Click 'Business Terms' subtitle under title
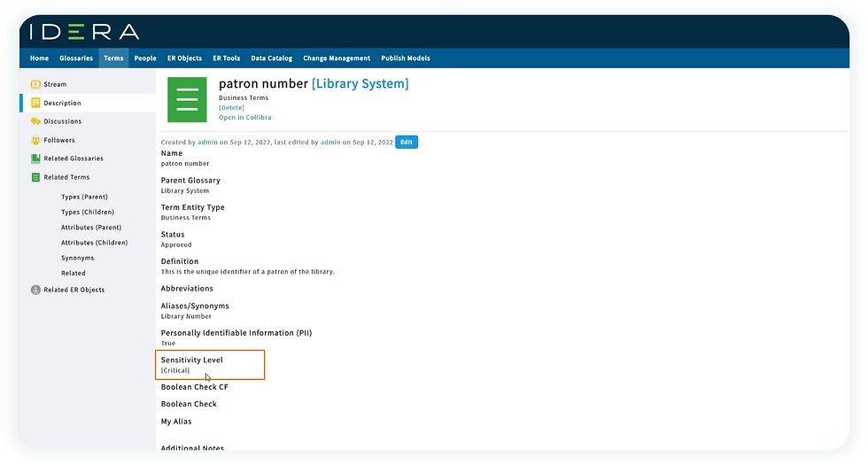Image resolution: width=868 pixels, height=465 pixels. coord(244,97)
